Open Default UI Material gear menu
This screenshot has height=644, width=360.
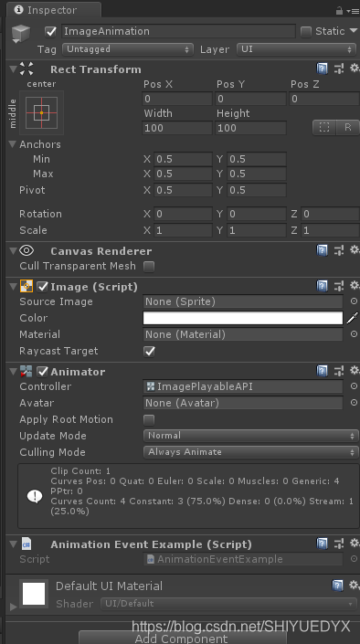[x=355, y=585]
